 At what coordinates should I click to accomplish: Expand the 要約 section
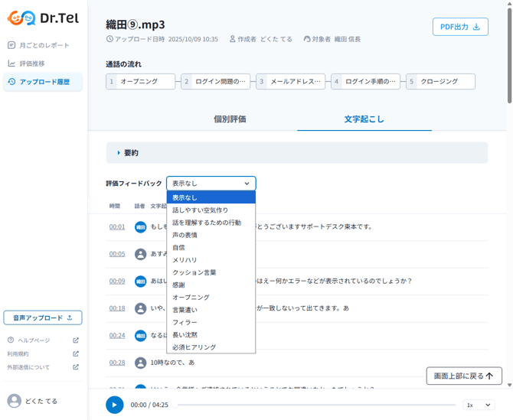click(x=297, y=153)
